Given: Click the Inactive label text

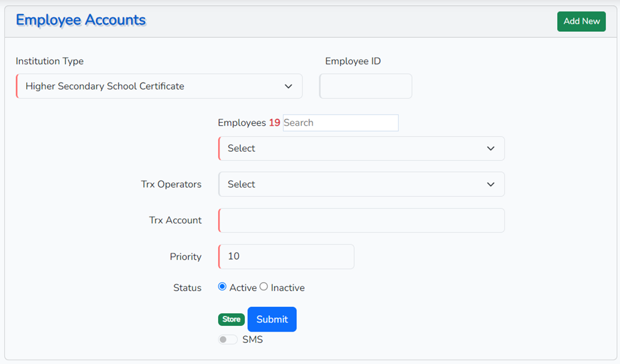Looking at the screenshot, I should (288, 288).
